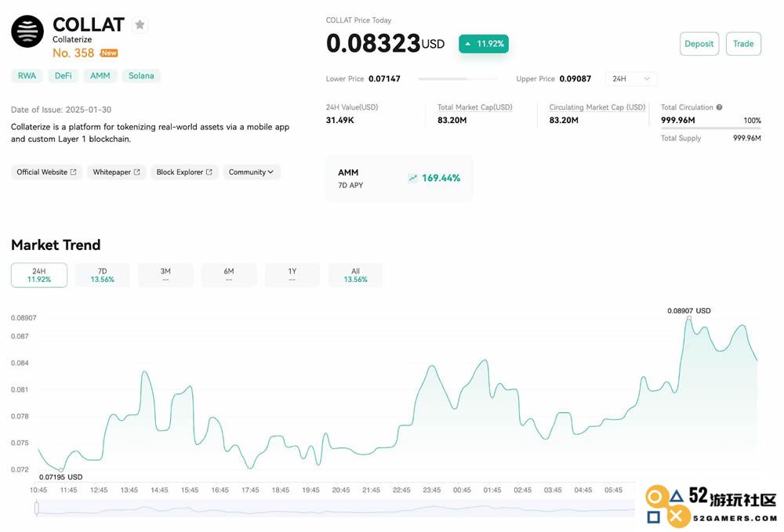Click the green up-arrow in price change badge
This screenshot has width=784, height=532.
[468, 44]
